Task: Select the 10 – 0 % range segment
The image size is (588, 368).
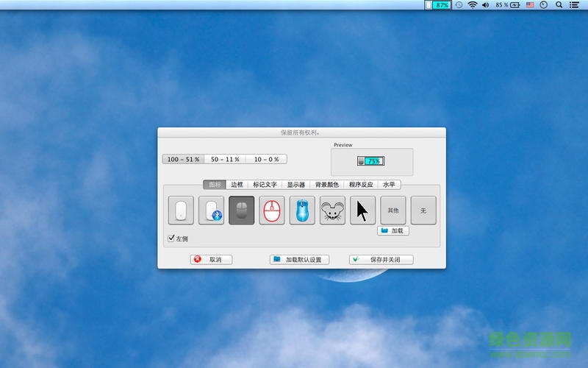Action: coord(265,159)
